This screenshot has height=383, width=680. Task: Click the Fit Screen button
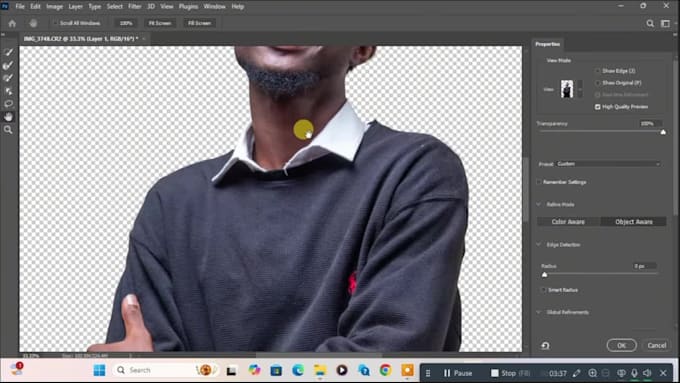point(160,23)
